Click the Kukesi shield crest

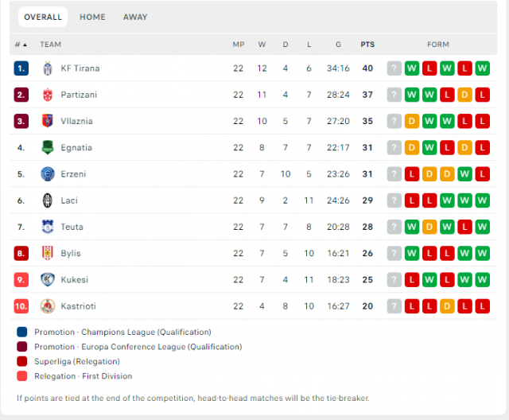[48, 279]
